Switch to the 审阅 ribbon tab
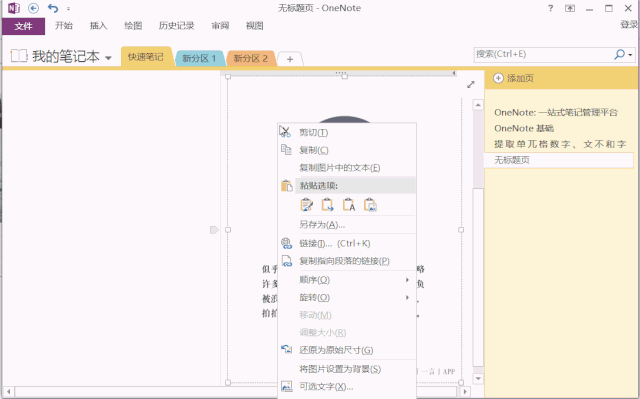640x399 pixels. (220, 26)
